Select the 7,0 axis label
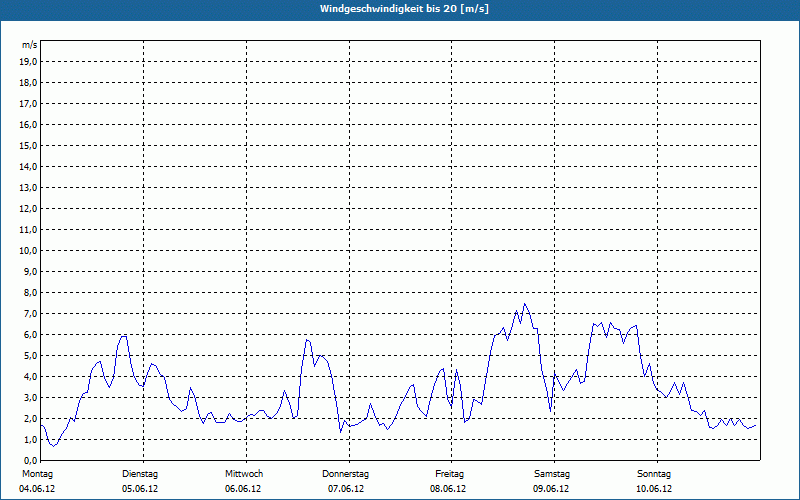The height and width of the screenshot is (500, 800). (30, 314)
